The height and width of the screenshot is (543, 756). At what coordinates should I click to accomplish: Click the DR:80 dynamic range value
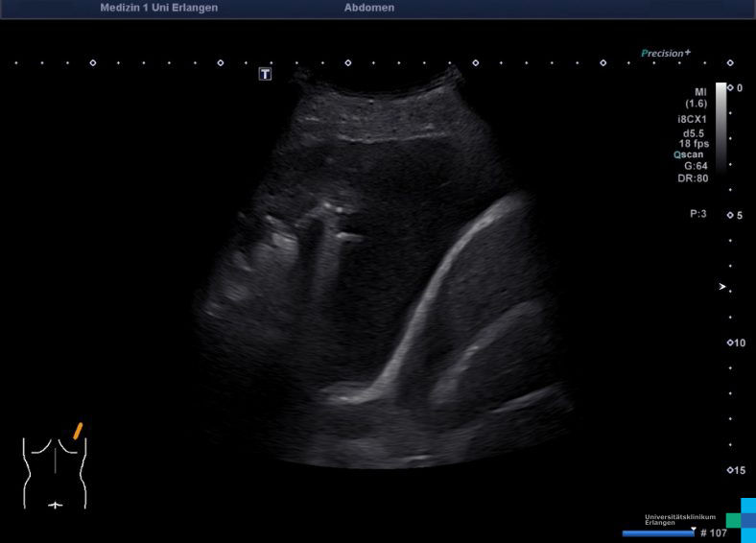(x=694, y=177)
